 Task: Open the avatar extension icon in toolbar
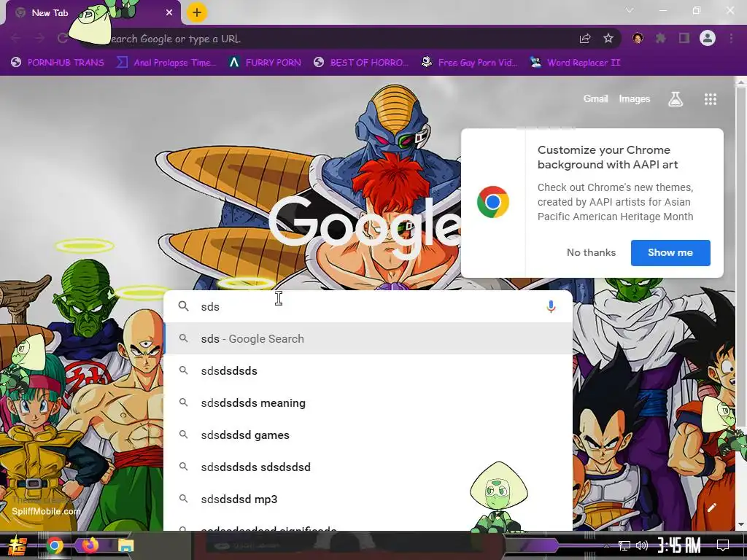638,39
